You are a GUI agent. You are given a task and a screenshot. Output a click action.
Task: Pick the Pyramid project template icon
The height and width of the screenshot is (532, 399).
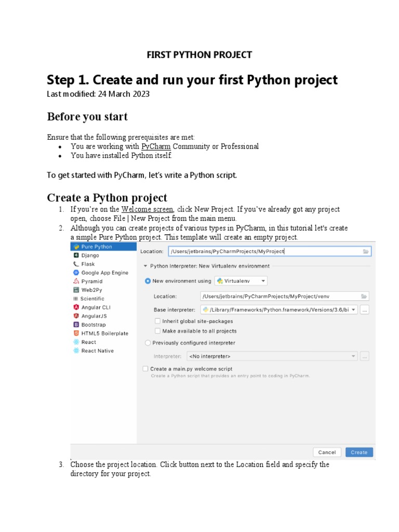[x=76, y=281]
